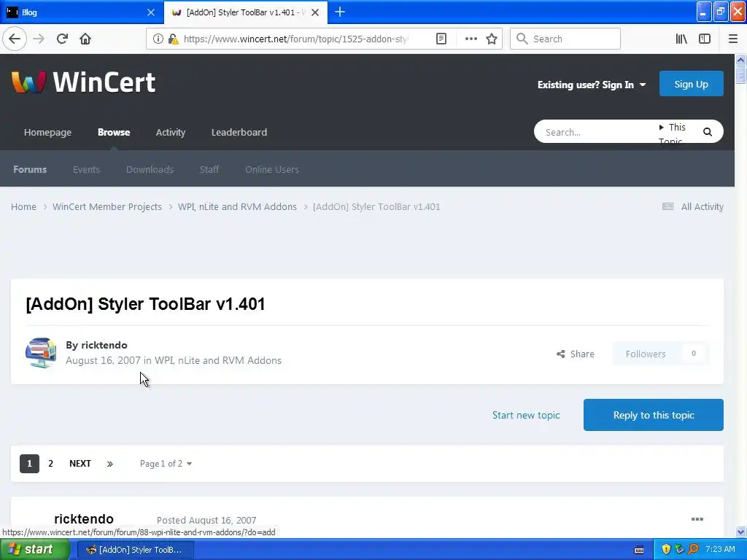
Task: Click the page scrollbar up arrow
Action: 741,60
